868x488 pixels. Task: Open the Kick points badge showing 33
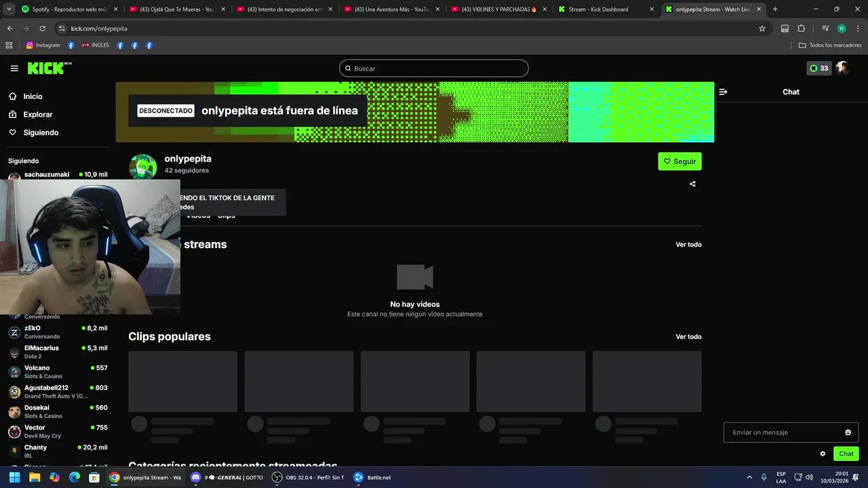818,68
